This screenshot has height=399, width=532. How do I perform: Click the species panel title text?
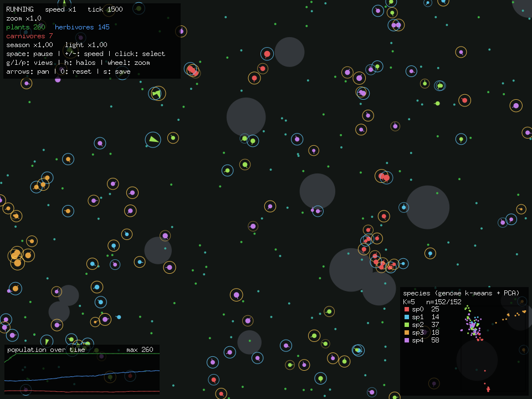(461, 294)
